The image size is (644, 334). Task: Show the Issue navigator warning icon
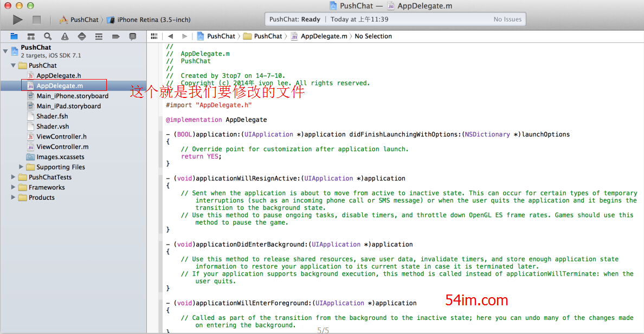pyautogui.click(x=65, y=36)
